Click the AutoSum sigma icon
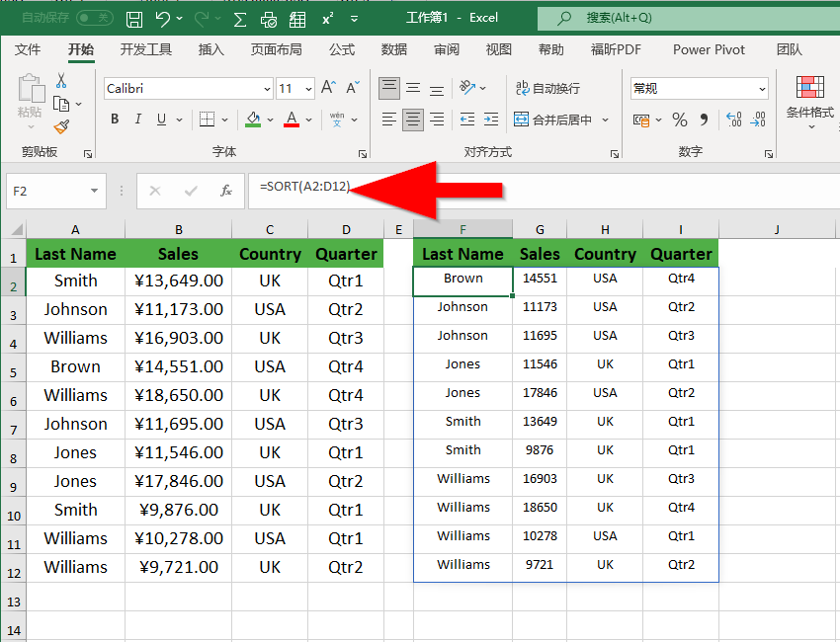This screenshot has width=840, height=642. pos(240,20)
